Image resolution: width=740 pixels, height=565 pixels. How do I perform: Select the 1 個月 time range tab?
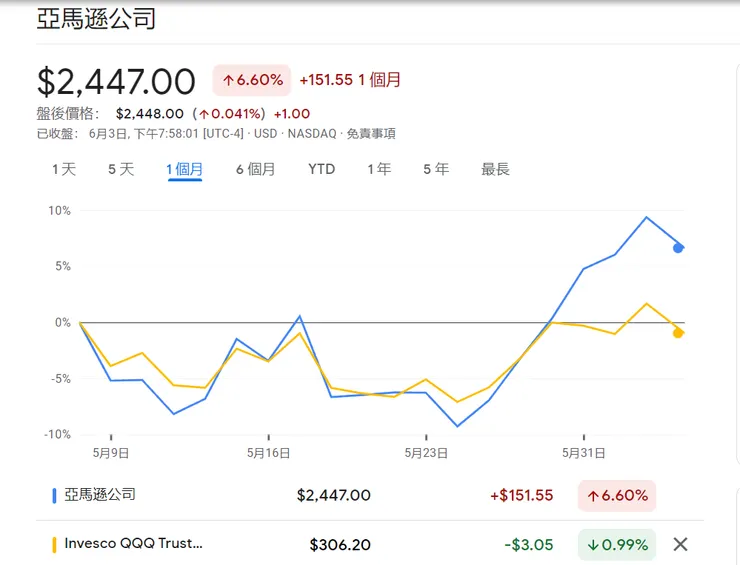pos(185,169)
